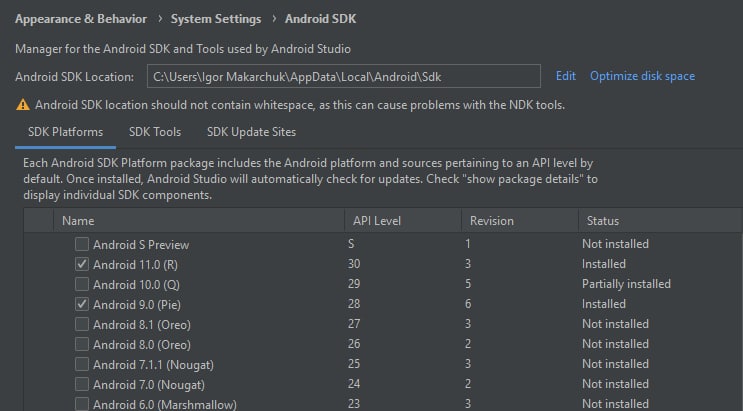The height and width of the screenshot is (411, 743).
Task: Sort by the API Level column header
Action: pyautogui.click(x=377, y=221)
